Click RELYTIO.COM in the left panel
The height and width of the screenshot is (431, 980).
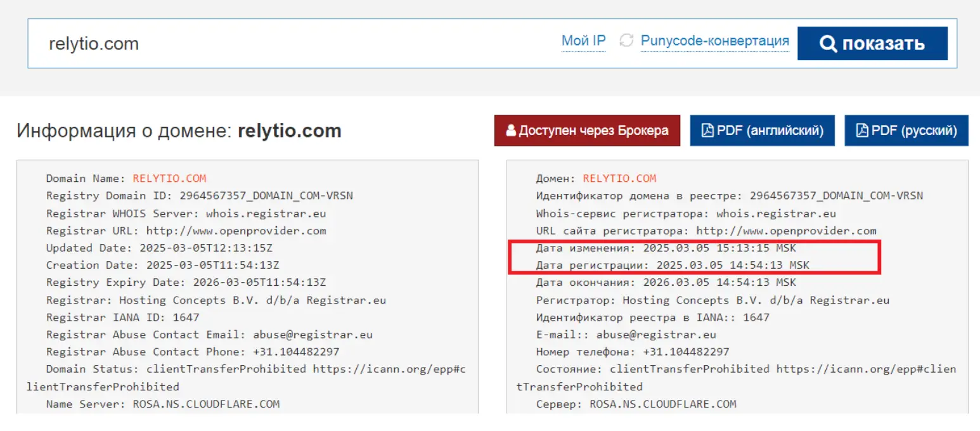click(x=171, y=178)
